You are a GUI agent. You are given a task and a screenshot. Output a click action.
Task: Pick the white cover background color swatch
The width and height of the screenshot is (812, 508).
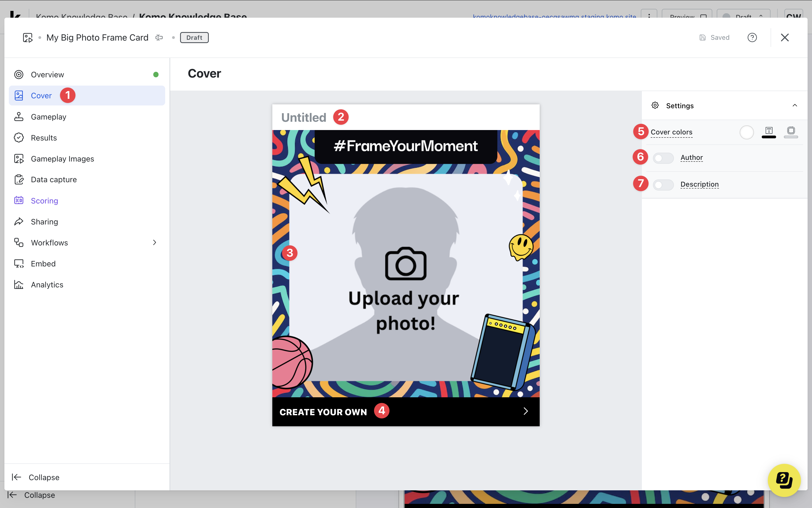[747, 132]
